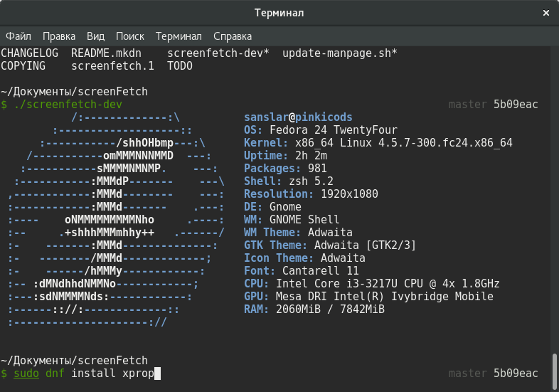
Task: Close the Терминал window
Action: click(545, 13)
